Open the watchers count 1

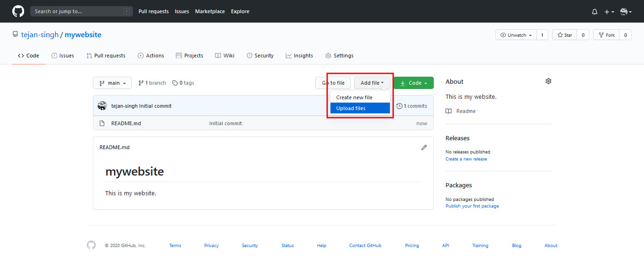tap(542, 35)
